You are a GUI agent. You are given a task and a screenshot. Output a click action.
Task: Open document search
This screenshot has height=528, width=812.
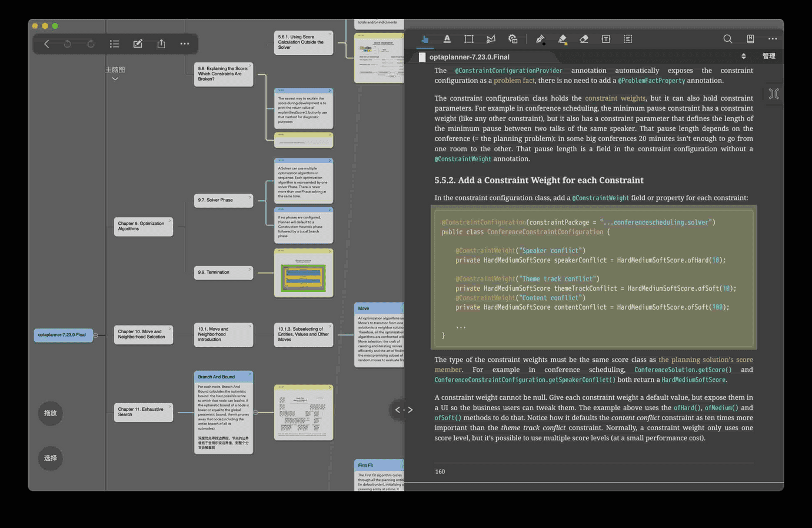click(728, 39)
